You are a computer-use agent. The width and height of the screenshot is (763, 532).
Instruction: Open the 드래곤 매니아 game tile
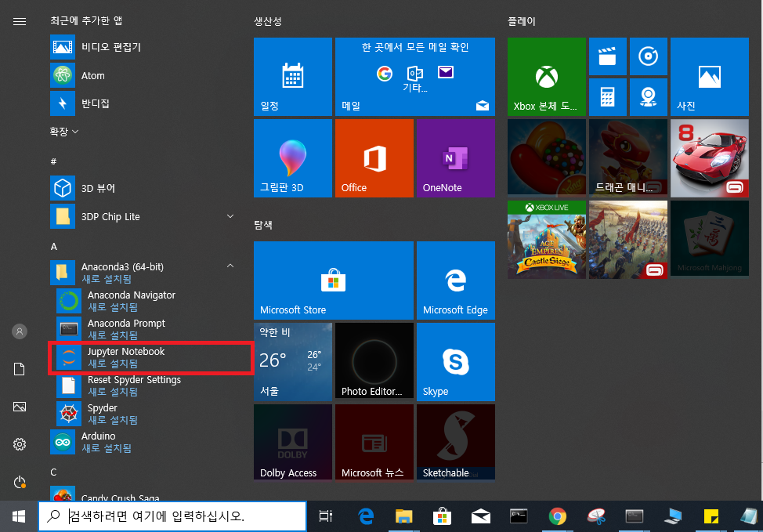pyautogui.click(x=628, y=158)
